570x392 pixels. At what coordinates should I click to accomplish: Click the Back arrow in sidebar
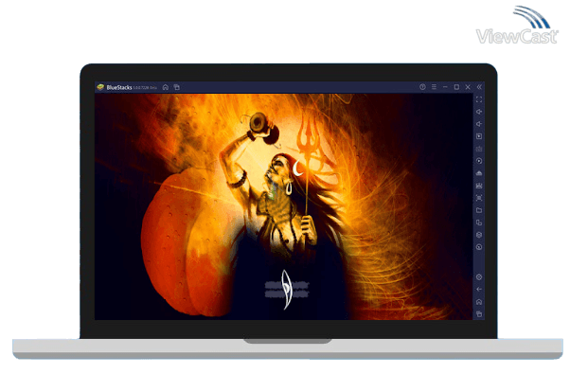coord(479,290)
